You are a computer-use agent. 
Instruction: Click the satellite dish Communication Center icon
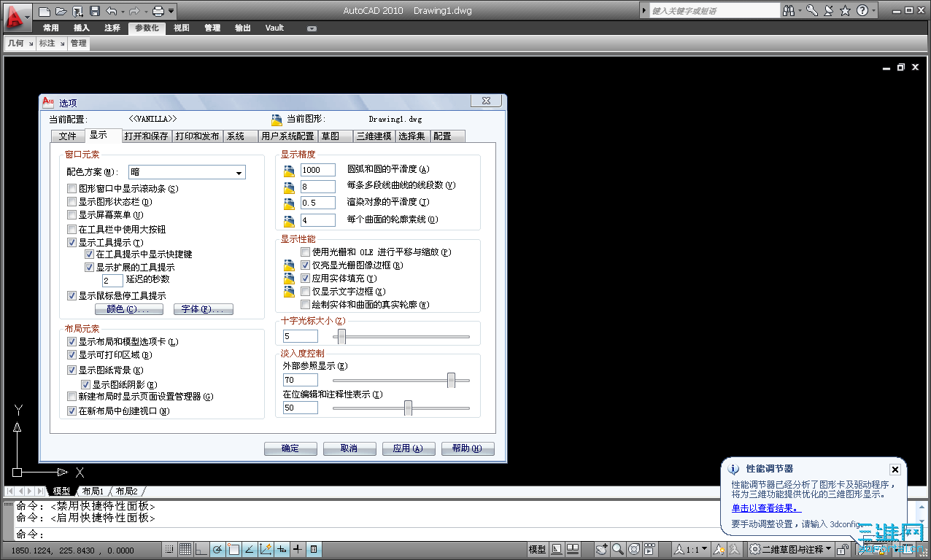(x=830, y=11)
